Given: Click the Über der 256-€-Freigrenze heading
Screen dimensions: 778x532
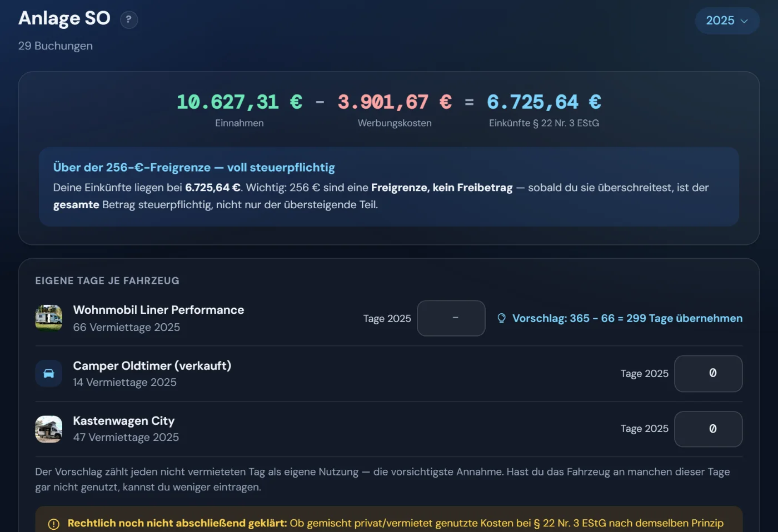Looking at the screenshot, I should [194, 168].
